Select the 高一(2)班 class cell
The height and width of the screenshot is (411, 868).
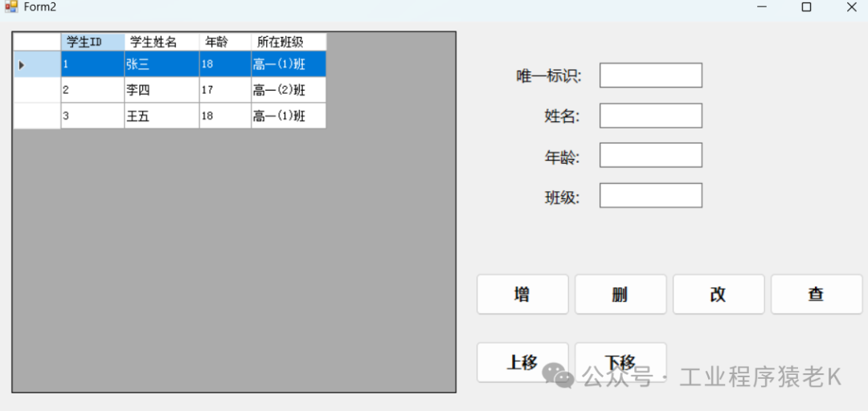tap(289, 90)
